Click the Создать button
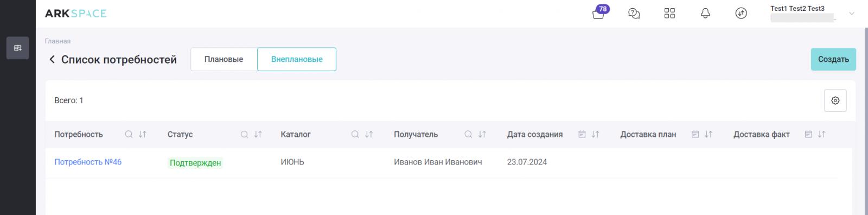Screen dimensions: 868x215 (x=833, y=59)
